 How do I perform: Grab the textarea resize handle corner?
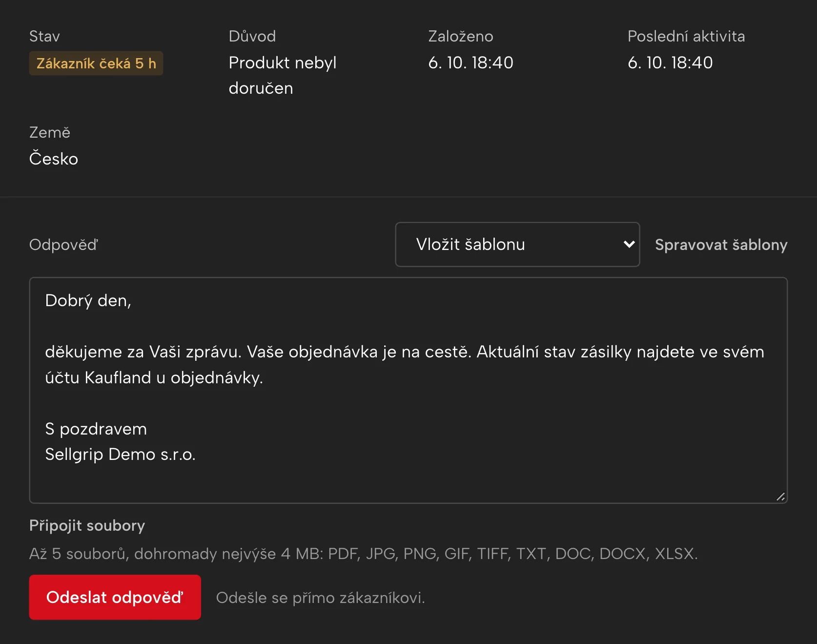tap(780, 497)
